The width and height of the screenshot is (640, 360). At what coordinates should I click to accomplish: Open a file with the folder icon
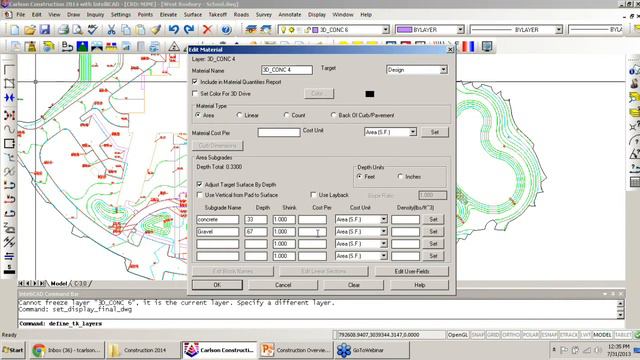[x=29, y=30]
